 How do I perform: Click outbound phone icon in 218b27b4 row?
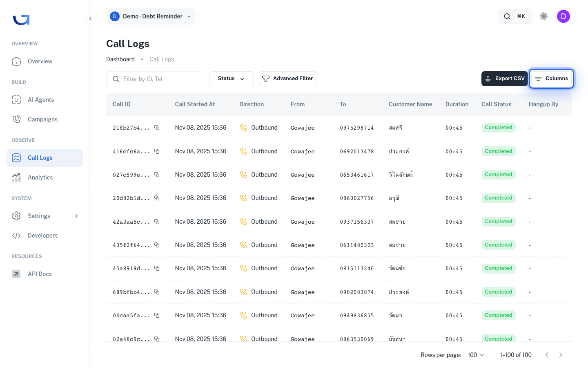tap(244, 128)
